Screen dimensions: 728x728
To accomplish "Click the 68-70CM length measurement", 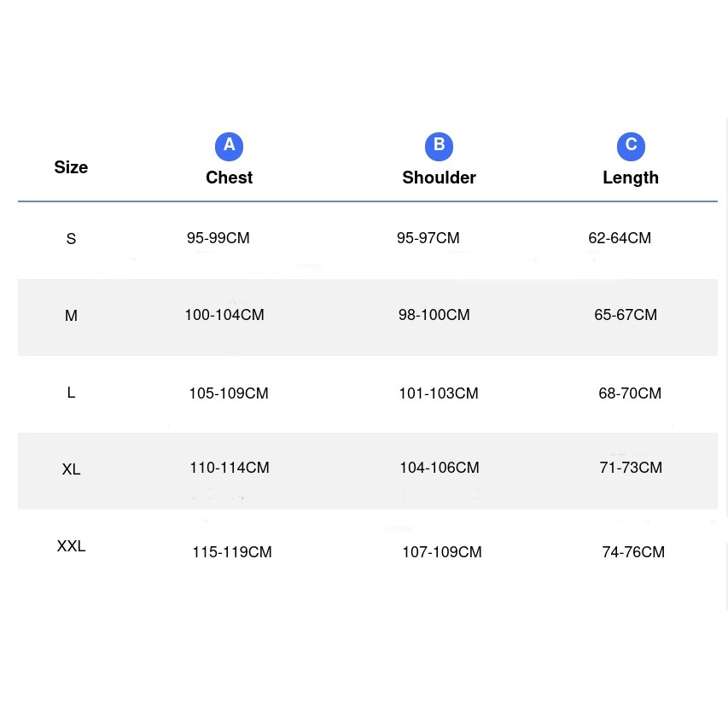I will tap(630, 393).
